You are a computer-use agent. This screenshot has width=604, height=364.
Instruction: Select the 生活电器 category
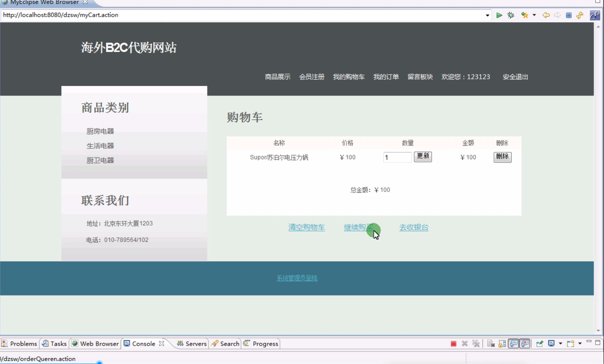pos(100,146)
